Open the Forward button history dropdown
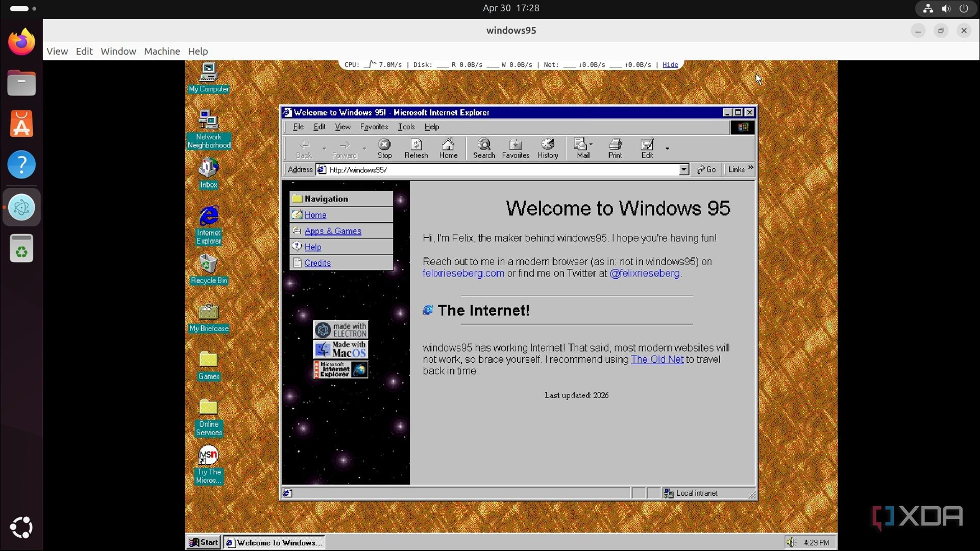 point(364,149)
